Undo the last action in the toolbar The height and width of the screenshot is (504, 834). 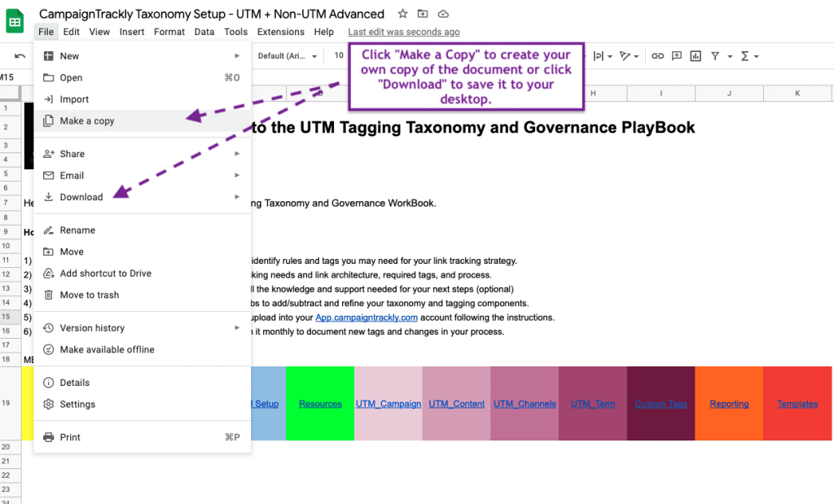(x=20, y=56)
